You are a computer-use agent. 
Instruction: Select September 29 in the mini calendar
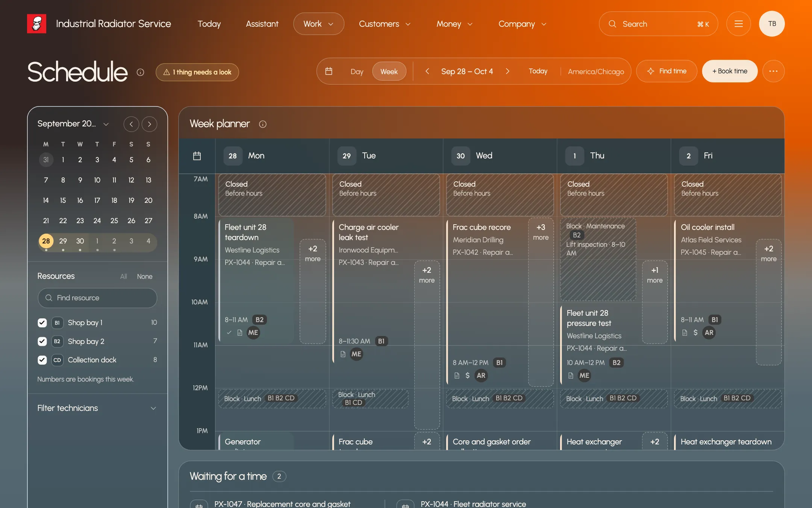click(x=63, y=241)
